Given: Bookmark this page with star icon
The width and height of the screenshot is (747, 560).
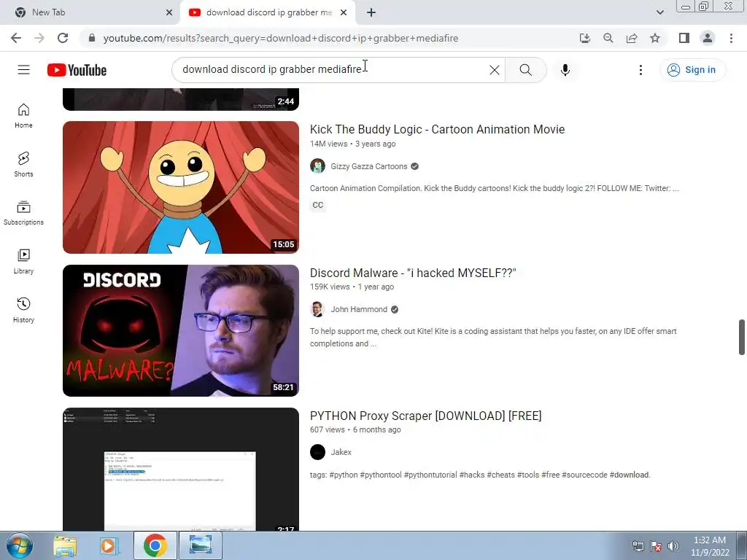Looking at the screenshot, I should point(655,38).
